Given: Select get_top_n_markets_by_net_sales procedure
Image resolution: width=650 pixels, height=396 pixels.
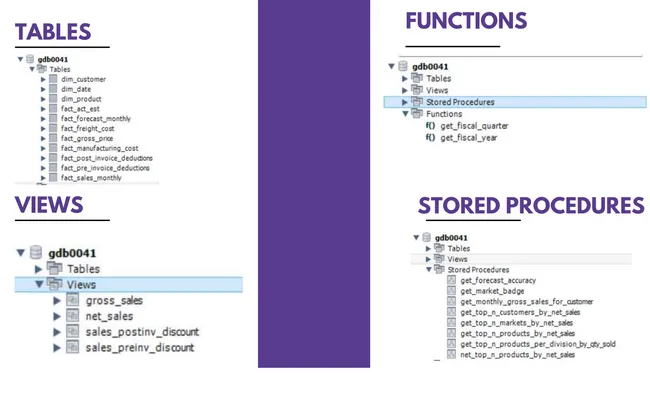Looking at the screenshot, I should [517, 323].
